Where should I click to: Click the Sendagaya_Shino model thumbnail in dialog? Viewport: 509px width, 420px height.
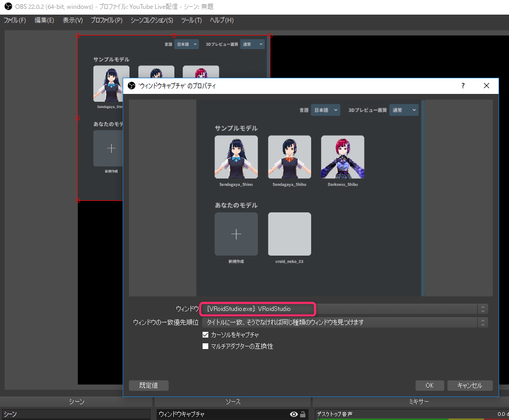(x=236, y=157)
